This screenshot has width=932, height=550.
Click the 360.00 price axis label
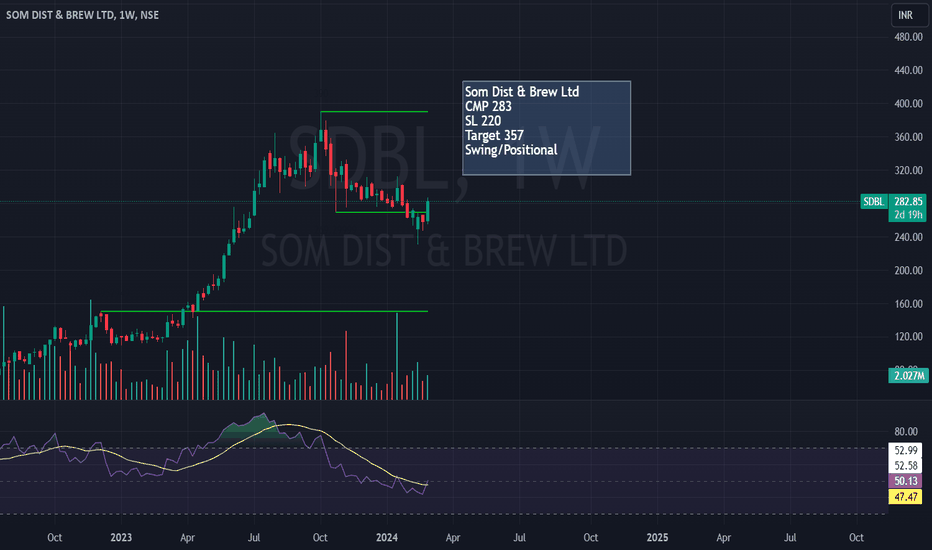[x=908, y=137]
